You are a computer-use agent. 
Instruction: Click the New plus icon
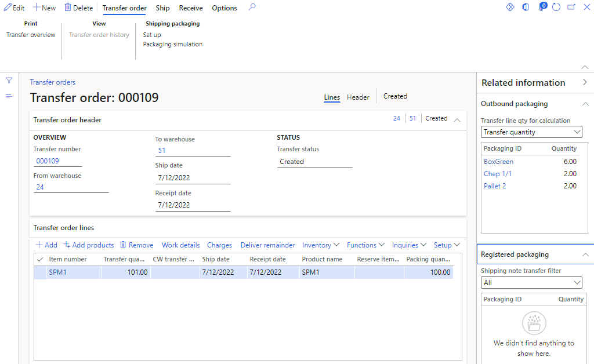(x=36, y=8)
